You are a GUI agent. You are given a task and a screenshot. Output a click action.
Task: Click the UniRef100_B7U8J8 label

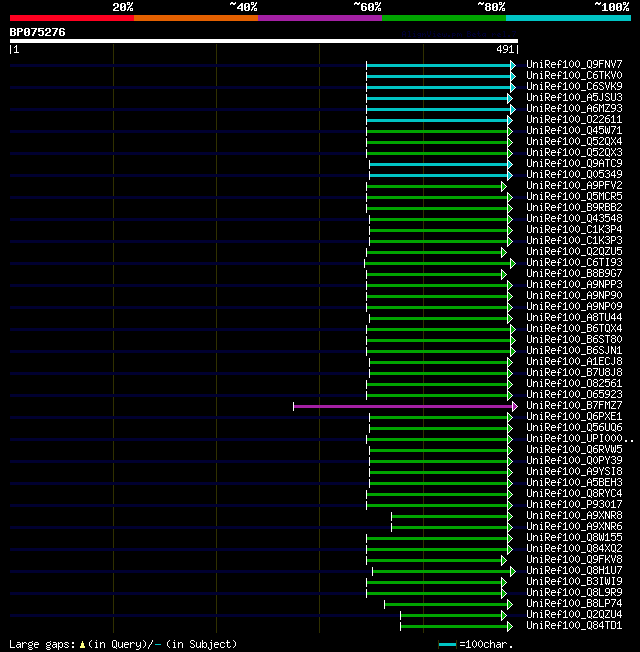point(574,373)
